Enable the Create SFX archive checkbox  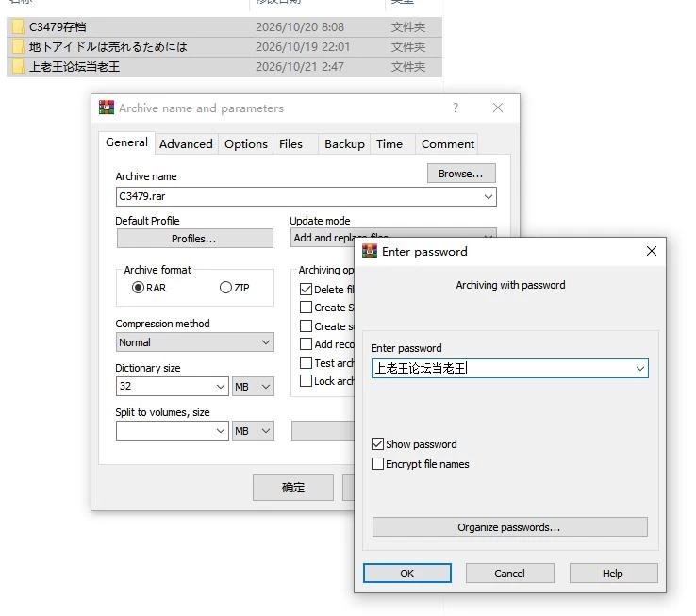point(306,308)
